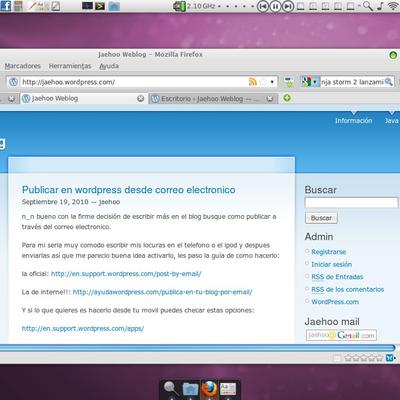Click the battery indicator next to 2.10 GHz
Viewport: 400px width, 400px height.
(x=180, y=6)
